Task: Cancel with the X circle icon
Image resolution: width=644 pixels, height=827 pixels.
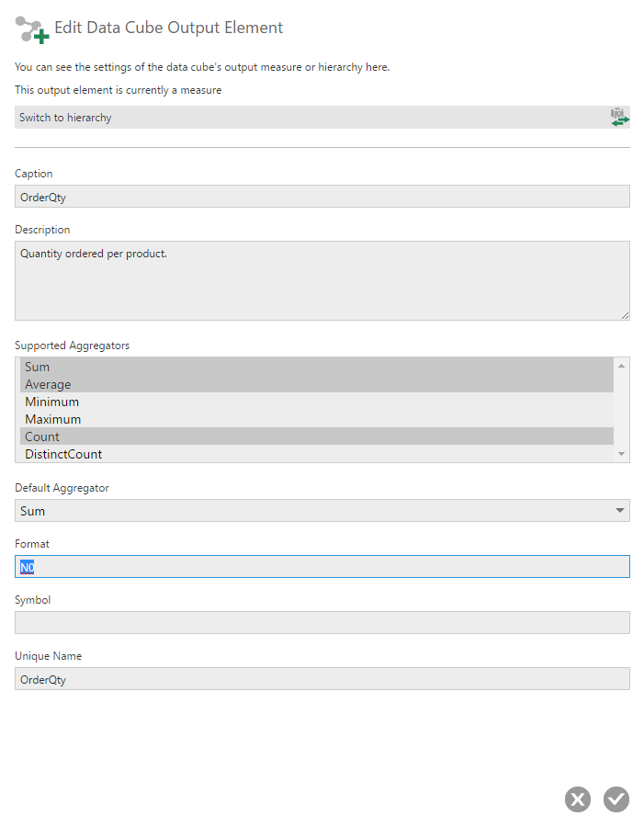Action: pyautogui.click(x=578, y=799)
